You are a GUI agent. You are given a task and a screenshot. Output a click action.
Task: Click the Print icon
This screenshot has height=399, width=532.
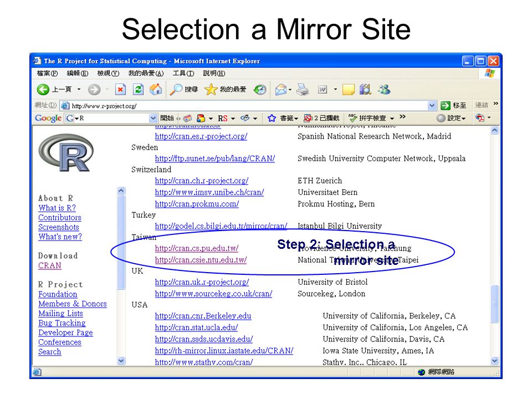(303, 90)
